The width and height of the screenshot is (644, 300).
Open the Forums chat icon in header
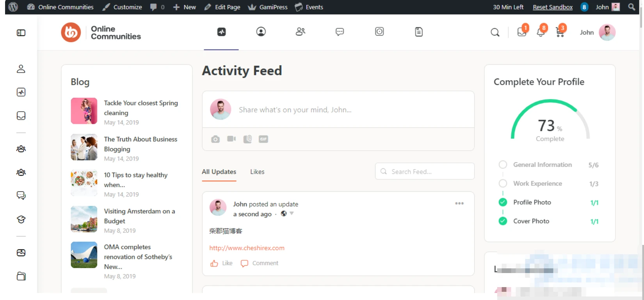tap(340, 32)
